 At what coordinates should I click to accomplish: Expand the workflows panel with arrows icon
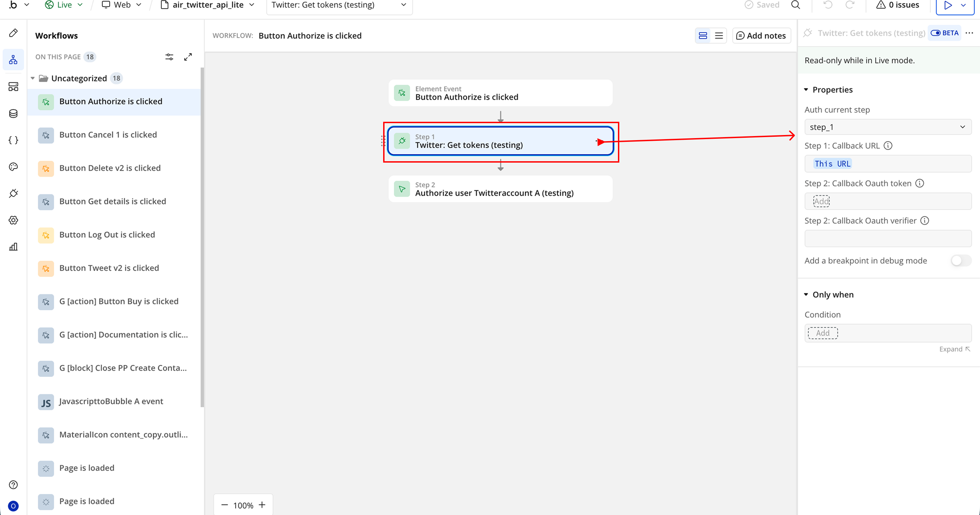coord(188,57)
